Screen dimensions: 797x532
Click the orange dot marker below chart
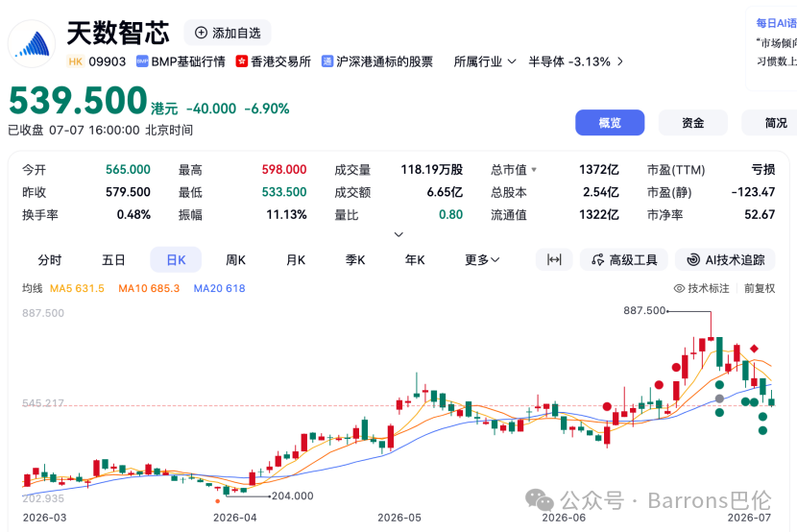pyautogui.click(x=218, y=501)
